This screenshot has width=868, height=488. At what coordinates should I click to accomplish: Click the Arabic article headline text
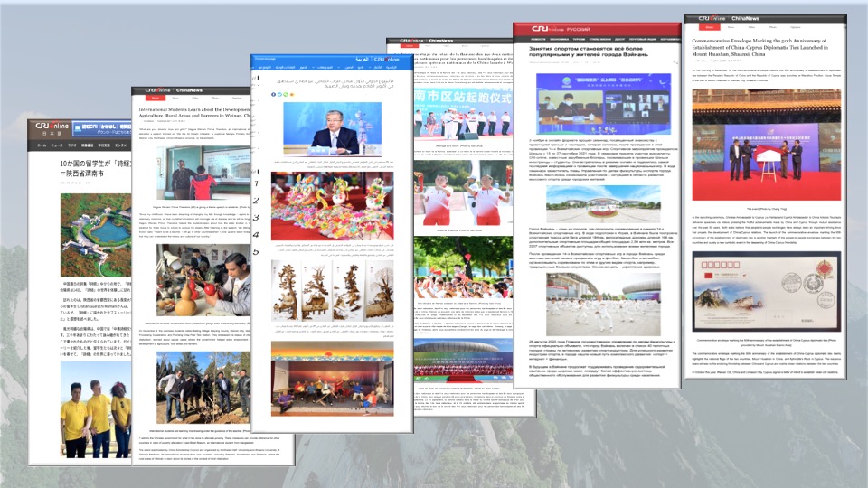click(335, 83)
